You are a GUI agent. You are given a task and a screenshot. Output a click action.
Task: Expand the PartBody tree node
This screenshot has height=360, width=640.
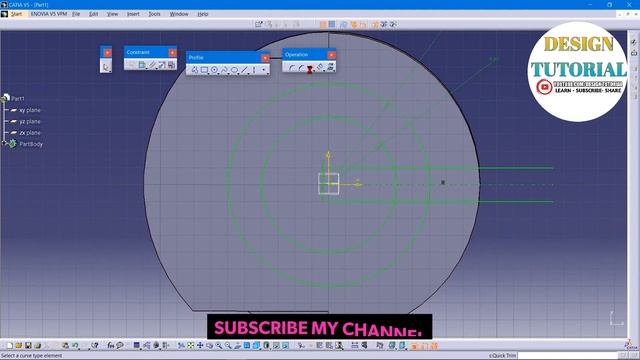[x=4, y=143]
